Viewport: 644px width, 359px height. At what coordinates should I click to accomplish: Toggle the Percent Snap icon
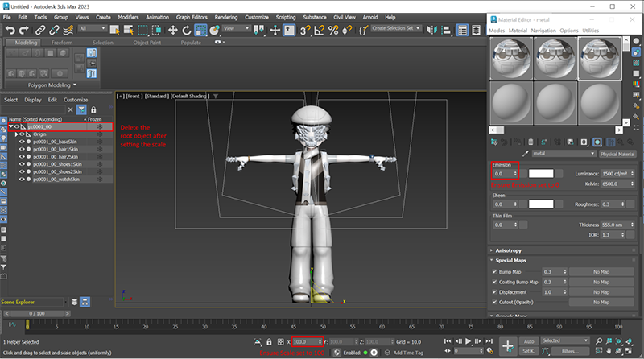tap(333, 30)
